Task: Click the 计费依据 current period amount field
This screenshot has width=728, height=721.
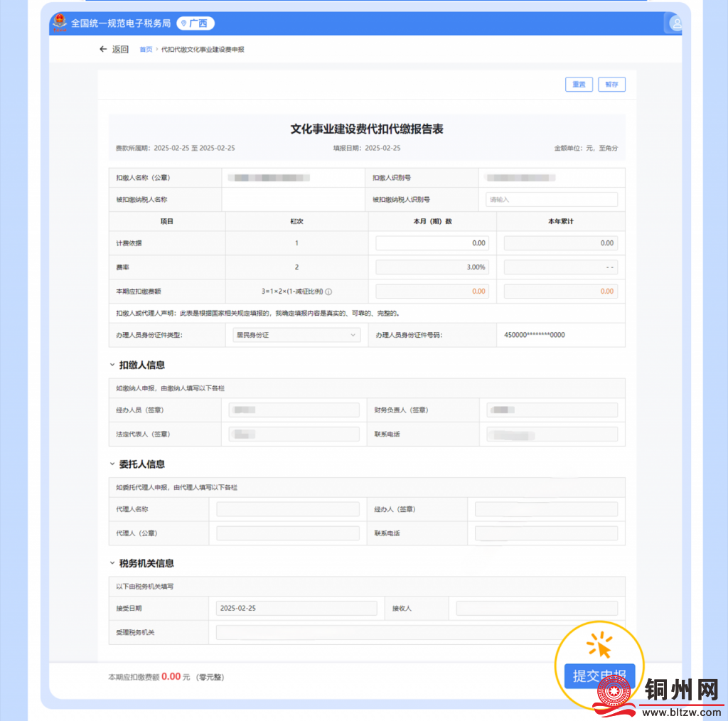Action: click(432, 243)
